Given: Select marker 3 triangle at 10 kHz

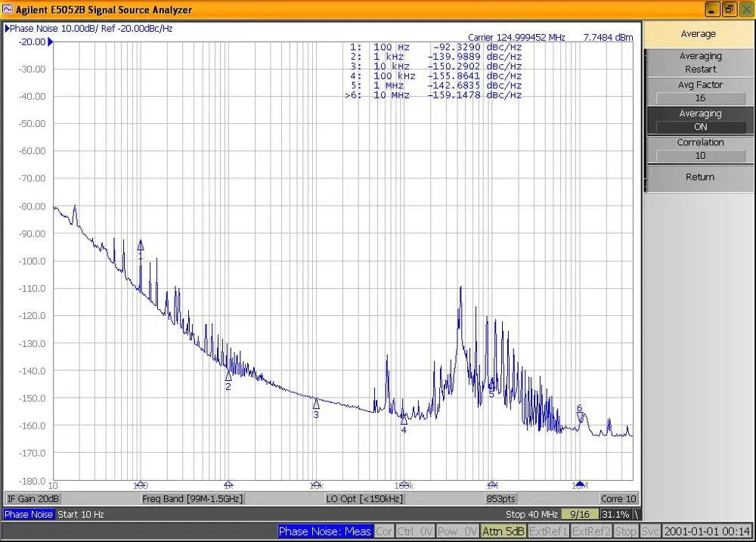Looking at the screenshot, I should (316, 403).
